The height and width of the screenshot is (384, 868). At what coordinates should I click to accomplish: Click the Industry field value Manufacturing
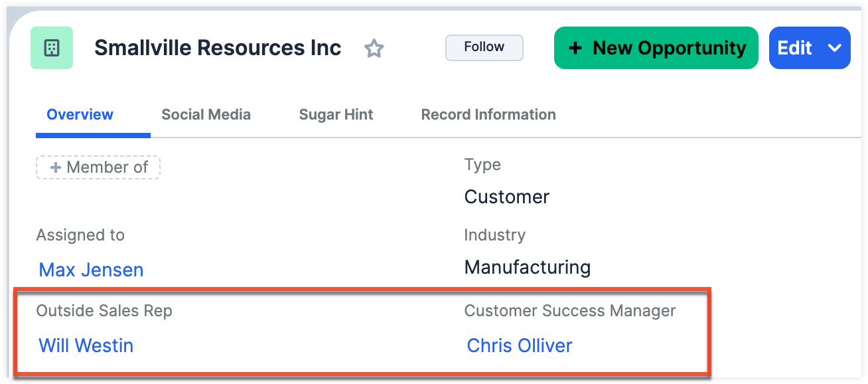coord(528,267)
